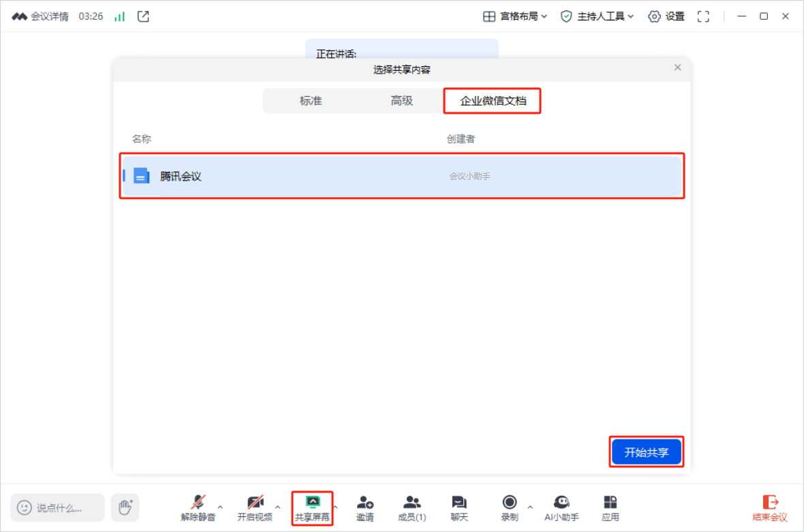Expand share options arrow beside 共享屏幕
This screenshot has height=532, width=804.
click(336, 507)
